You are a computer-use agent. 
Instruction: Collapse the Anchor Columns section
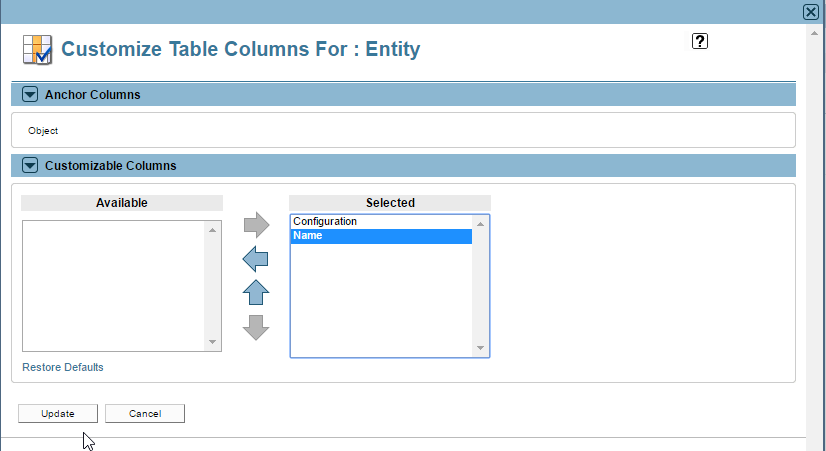click(x=30, y=94)
